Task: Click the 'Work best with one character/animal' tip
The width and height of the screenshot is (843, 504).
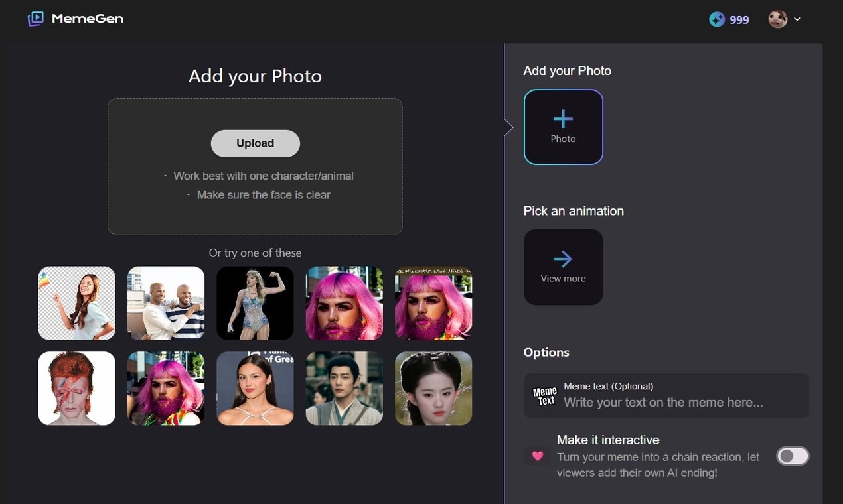Action: coord(264,176)
